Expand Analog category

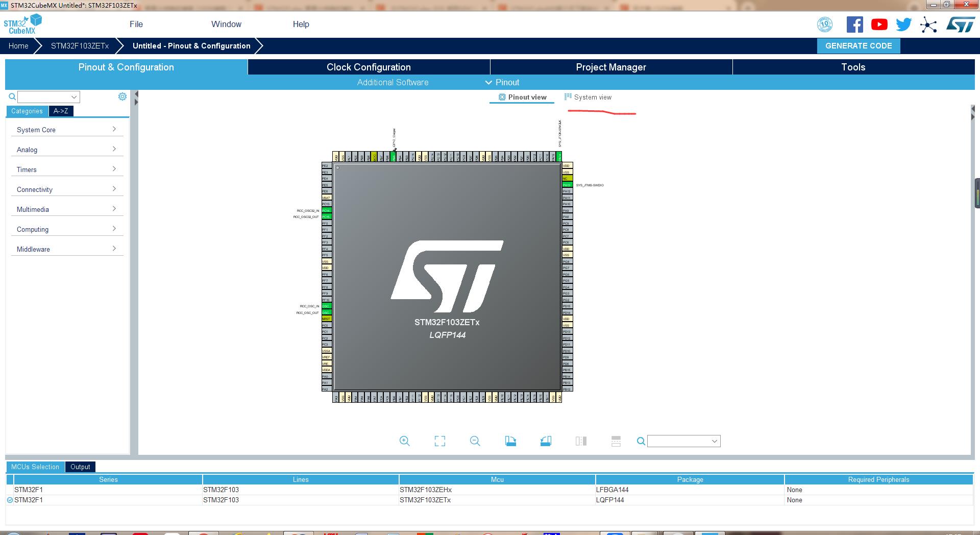(67, 150)
